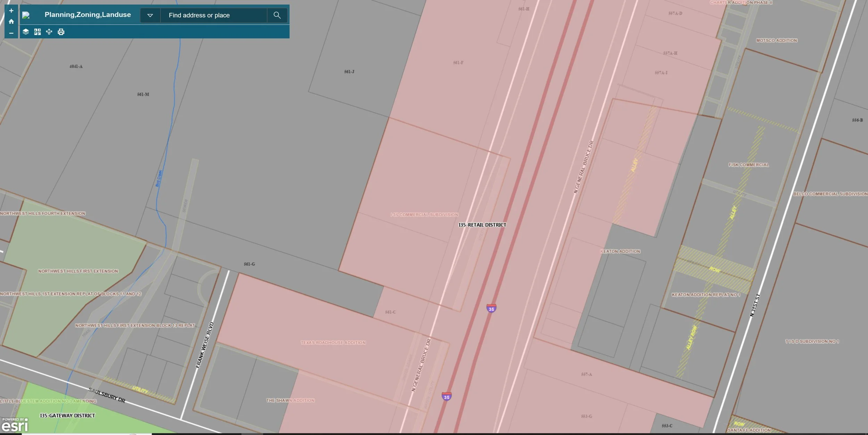The width and height of the screenshot is (868, 435).
Task: Click the search magnifier button
Action: (x=277, y=15)
